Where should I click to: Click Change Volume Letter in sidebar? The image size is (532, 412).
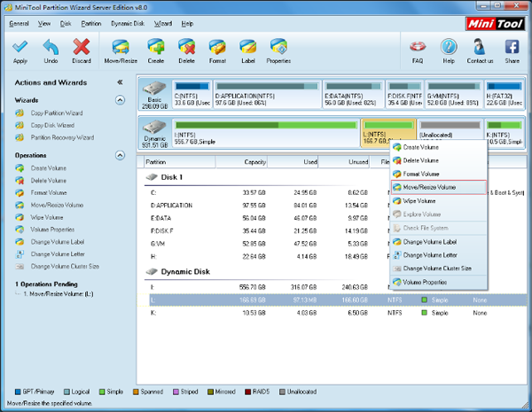tap(58, 254)
